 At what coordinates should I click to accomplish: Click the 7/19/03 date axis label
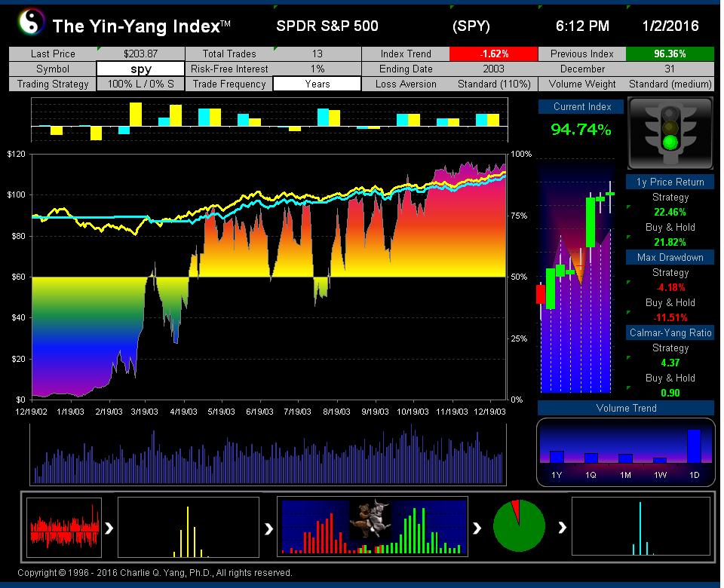pyautogui.click(x=297, y=412)
